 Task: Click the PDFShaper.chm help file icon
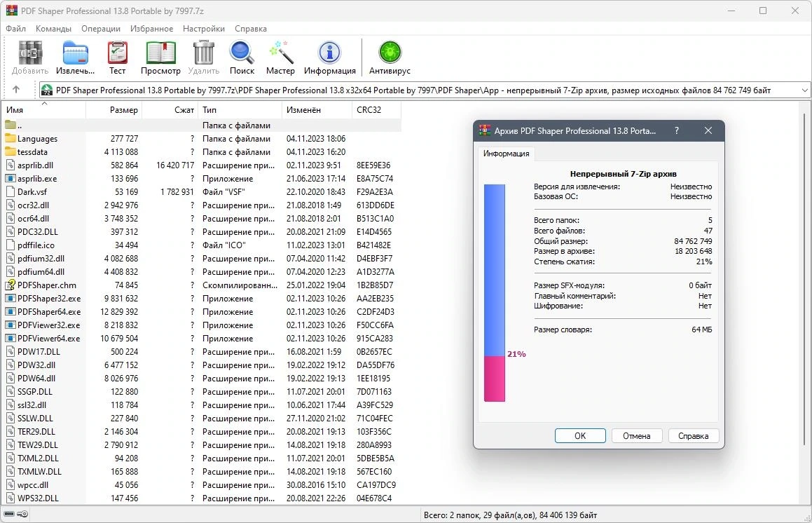click(11, 285)
